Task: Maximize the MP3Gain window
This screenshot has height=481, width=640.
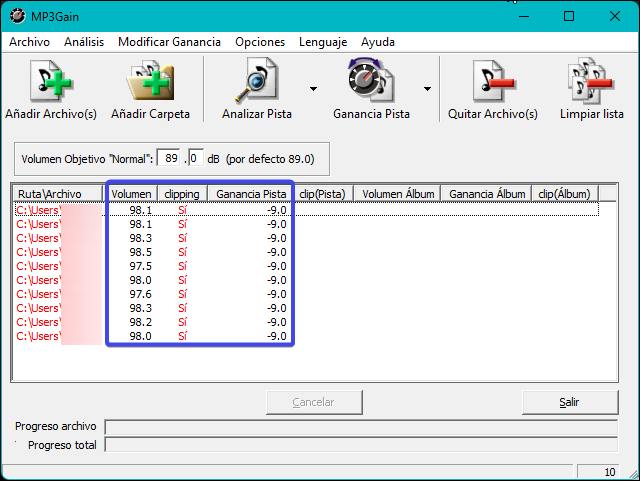Action: [x=569, y=16]
